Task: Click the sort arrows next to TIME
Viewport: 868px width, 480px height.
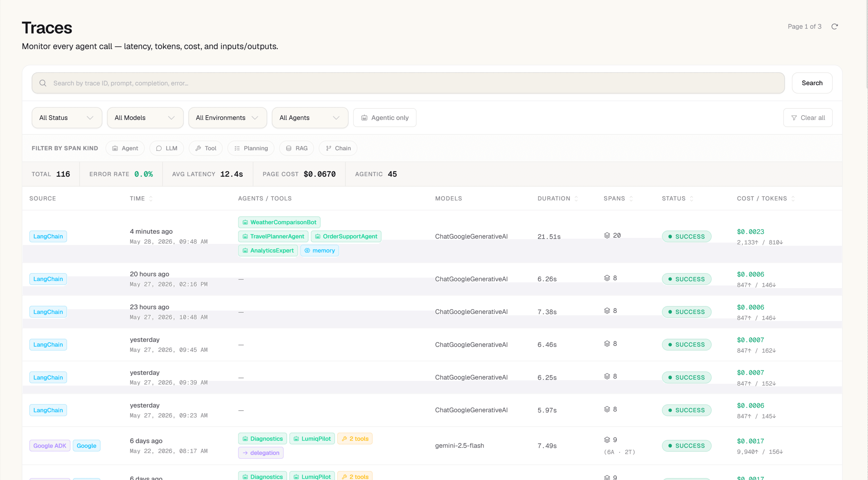Action: 151,198
